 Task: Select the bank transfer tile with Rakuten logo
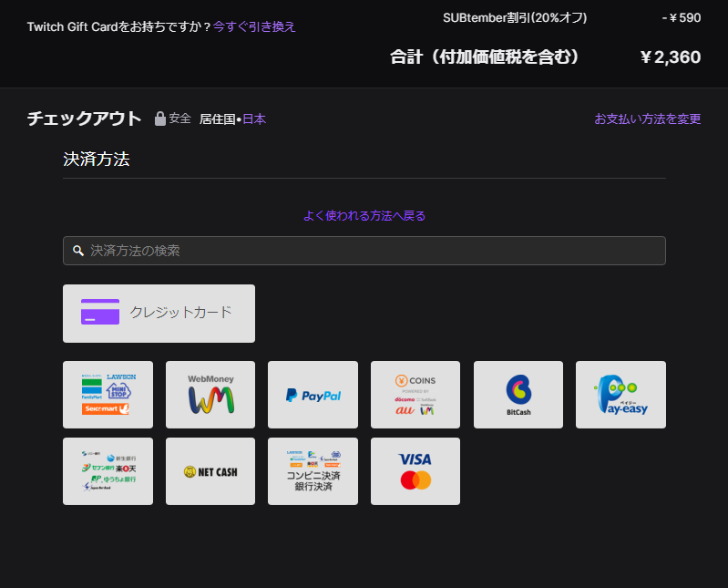coord(108,471)
